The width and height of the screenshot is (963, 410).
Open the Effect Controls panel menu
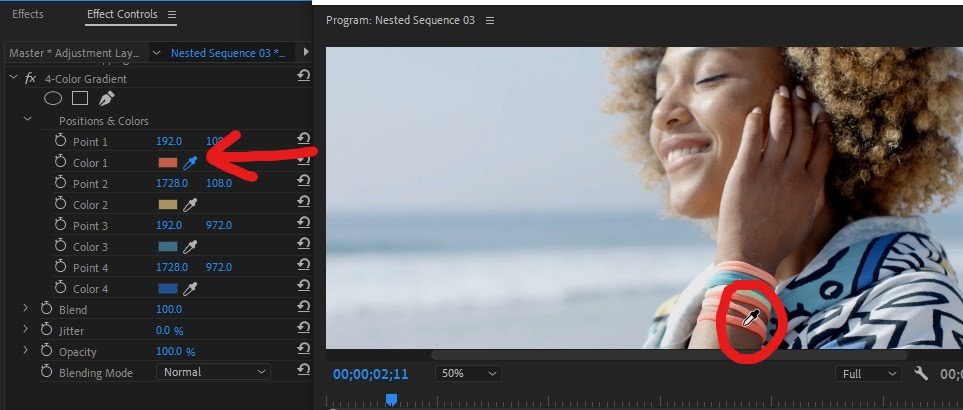(172, 14)
